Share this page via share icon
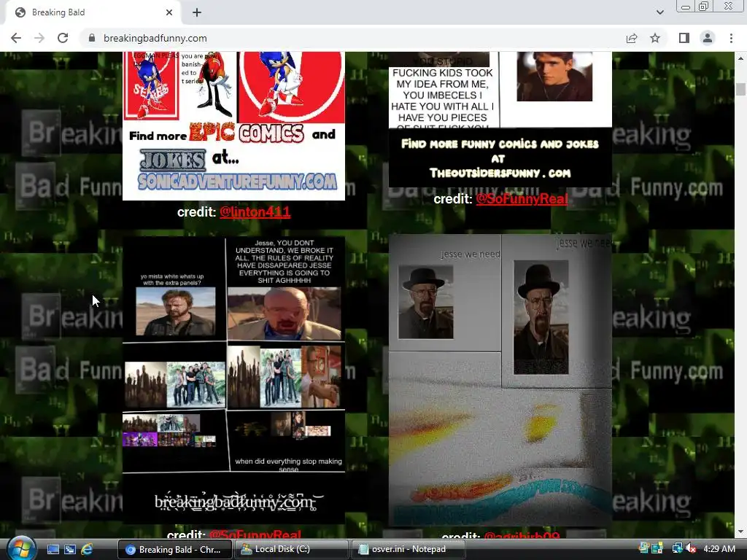This screenshot has width=747, height=560. click(632, 38)
